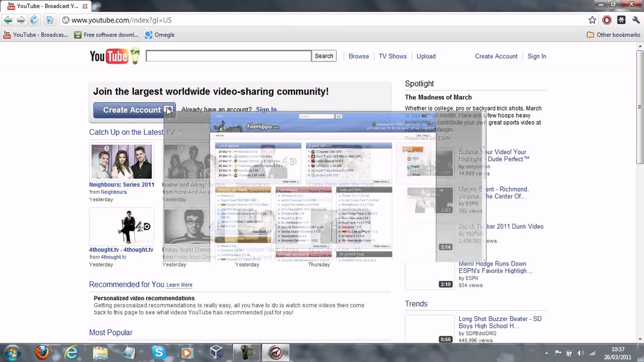The height and width of the screenshot is (362, 644).
Task: Open Neighbours channel link under from
Action: 114,192
